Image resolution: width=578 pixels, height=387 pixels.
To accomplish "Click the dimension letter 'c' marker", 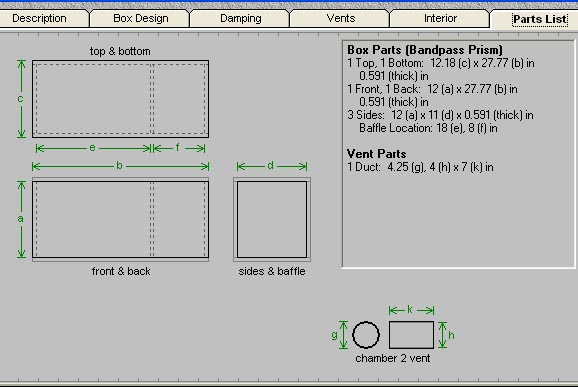I will click(21, 99).
